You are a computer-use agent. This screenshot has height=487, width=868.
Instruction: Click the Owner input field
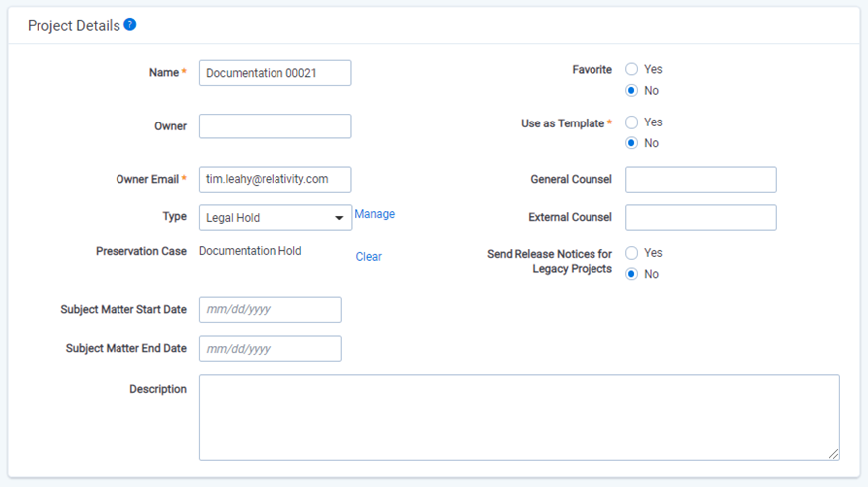click(x=276, y=126)
